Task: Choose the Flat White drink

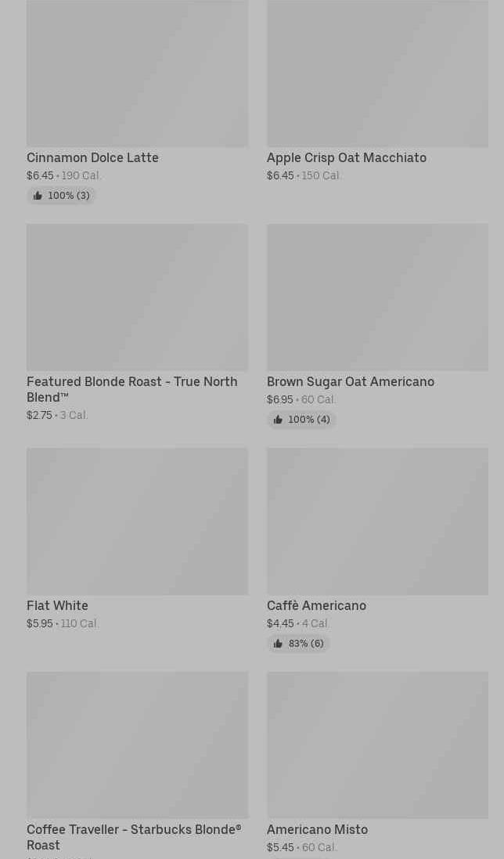Action: click(x=57, y=606)
